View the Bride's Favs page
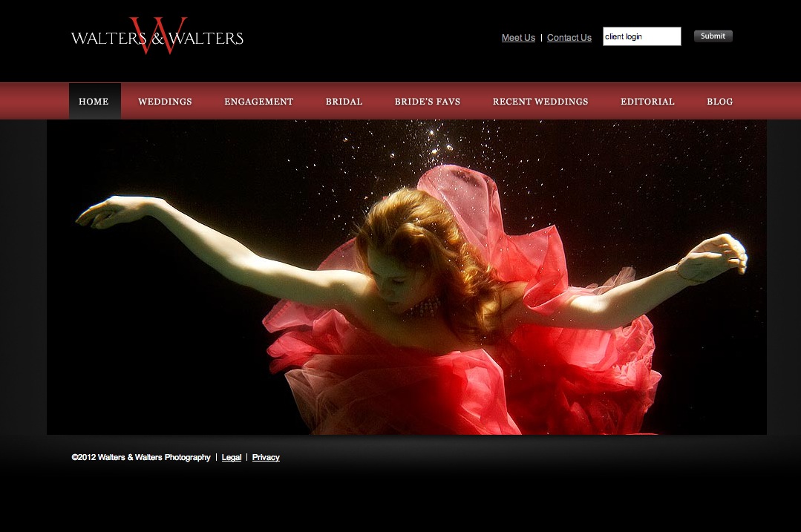 (x=427, y=102)
